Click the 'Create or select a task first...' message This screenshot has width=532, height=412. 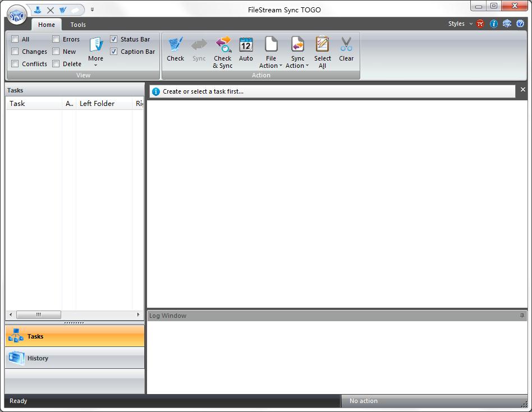click(x=203, y=91)
